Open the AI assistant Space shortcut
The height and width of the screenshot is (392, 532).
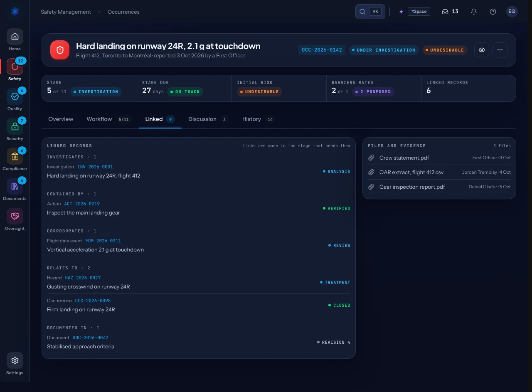414,12
